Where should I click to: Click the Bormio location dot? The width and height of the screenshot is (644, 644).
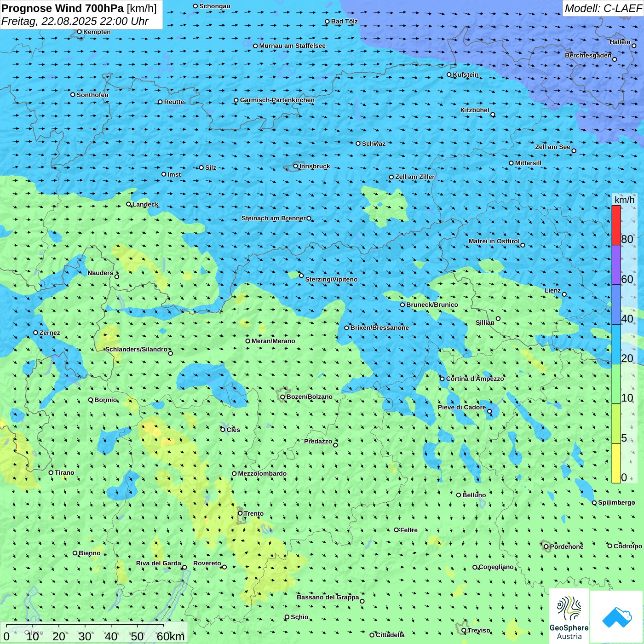[x=91, y=400]
